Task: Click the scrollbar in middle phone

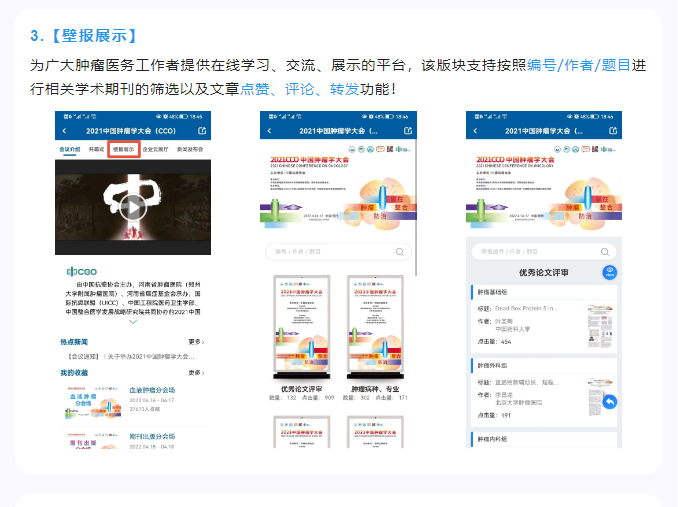Action: pos(416,207)
